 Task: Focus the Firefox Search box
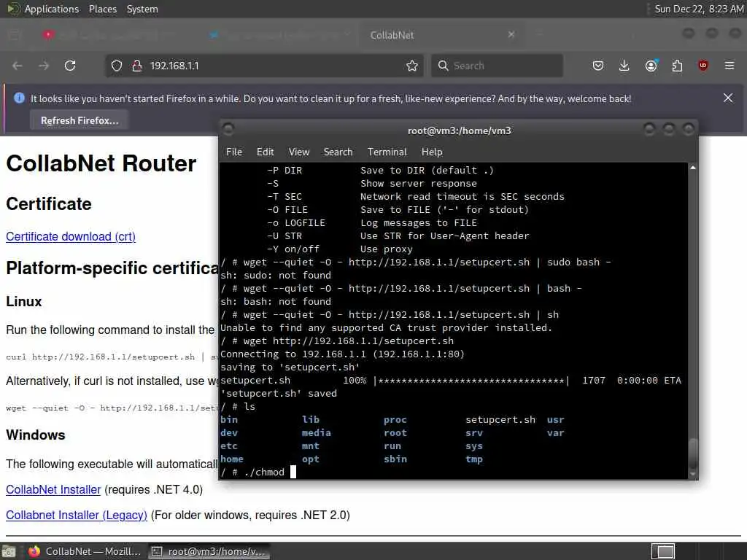click(497, 66)
